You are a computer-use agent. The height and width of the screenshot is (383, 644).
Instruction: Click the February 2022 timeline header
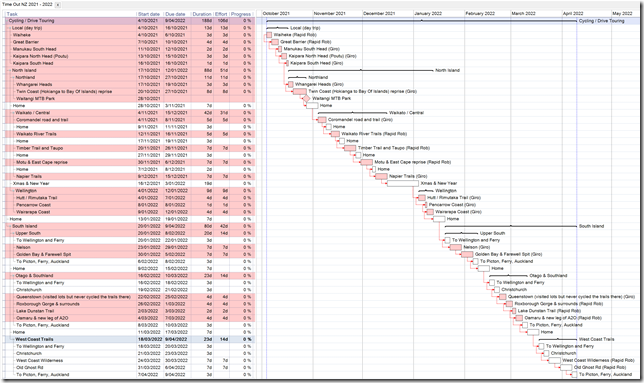click(x=480, y=14)
